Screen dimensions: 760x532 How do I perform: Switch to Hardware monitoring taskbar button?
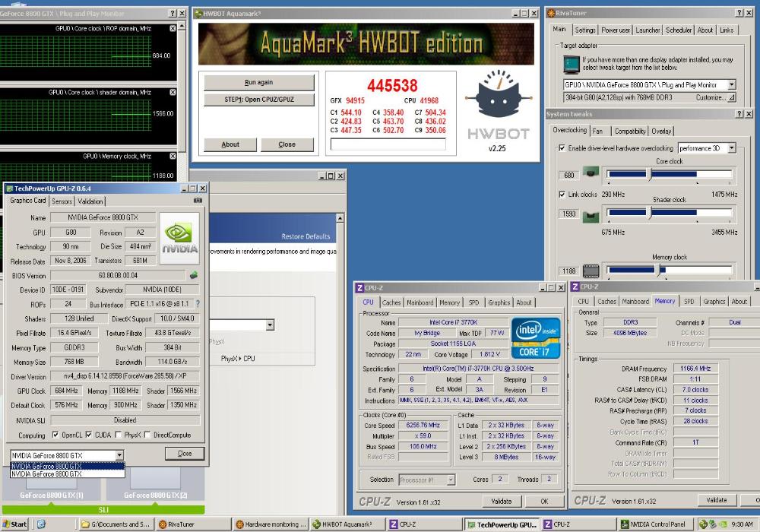click(x=271, y=524)
